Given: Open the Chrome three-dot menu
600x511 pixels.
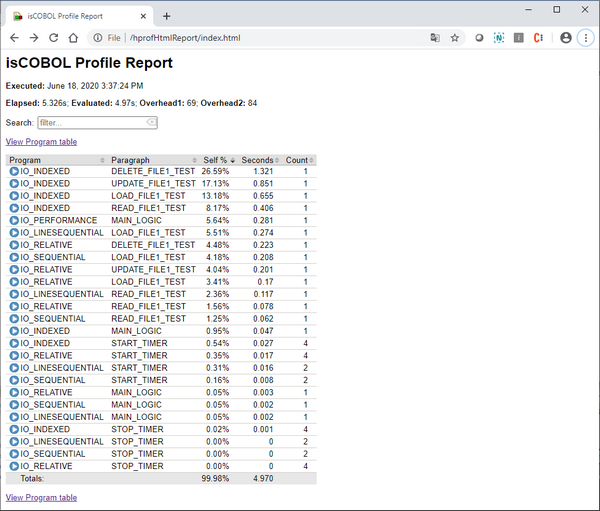Looking at the screenshot, I should point(585,38).
